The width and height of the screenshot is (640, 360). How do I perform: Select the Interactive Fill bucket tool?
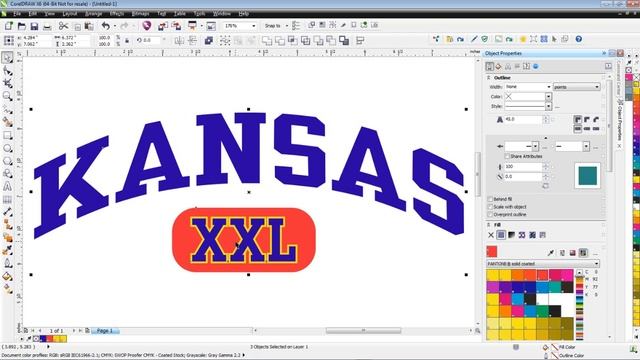[7, 289]
